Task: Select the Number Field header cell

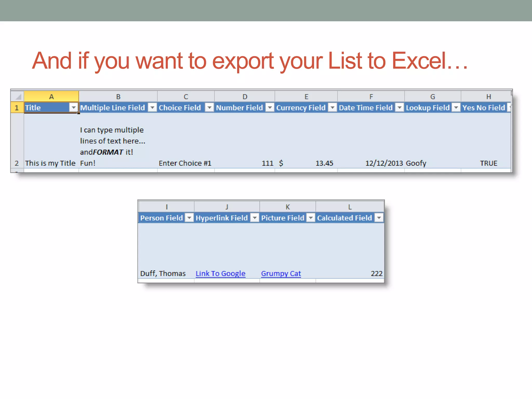Action: tap(245, 108)
